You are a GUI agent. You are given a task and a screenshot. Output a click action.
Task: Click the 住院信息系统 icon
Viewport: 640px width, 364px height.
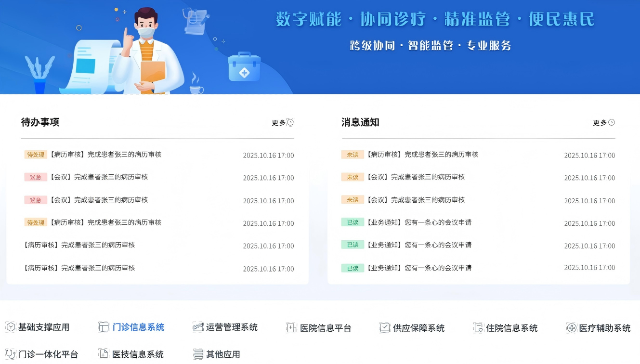[x=478, y=328]
